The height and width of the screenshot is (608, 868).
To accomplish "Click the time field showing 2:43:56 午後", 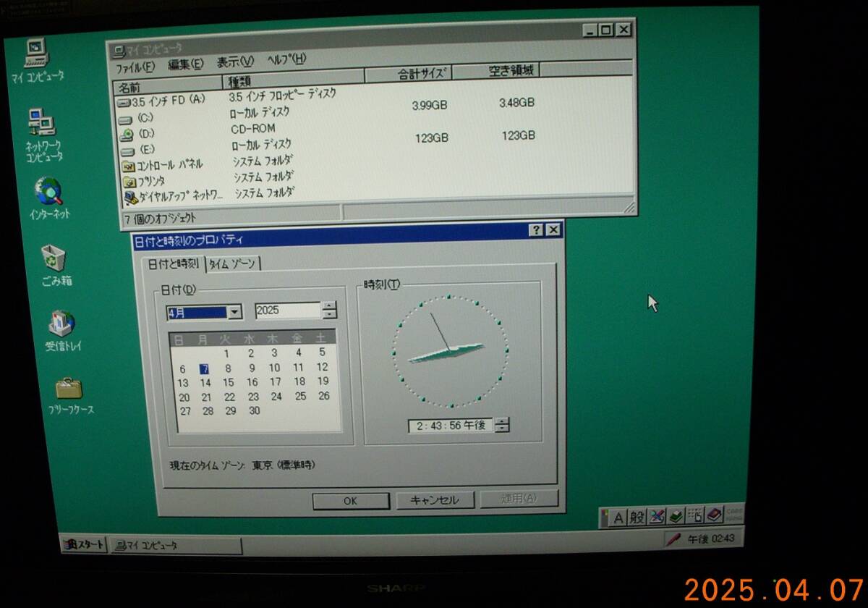I will pos(451,426).
